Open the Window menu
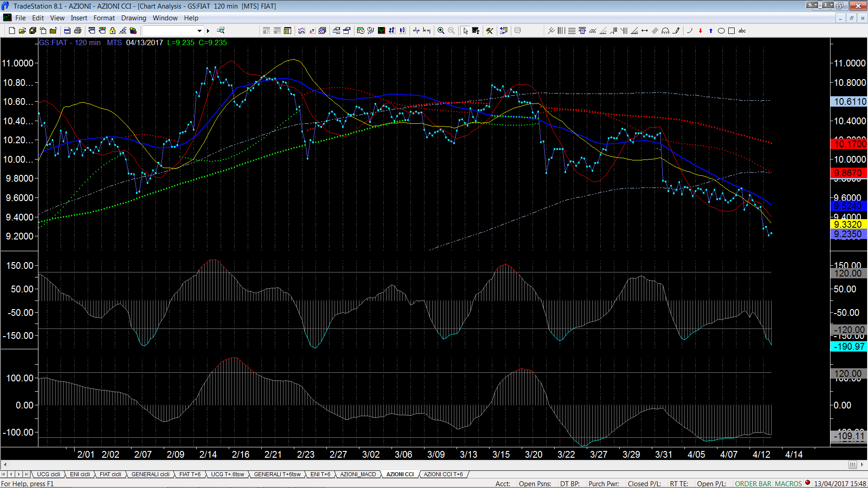 click(x=165, y=18)
